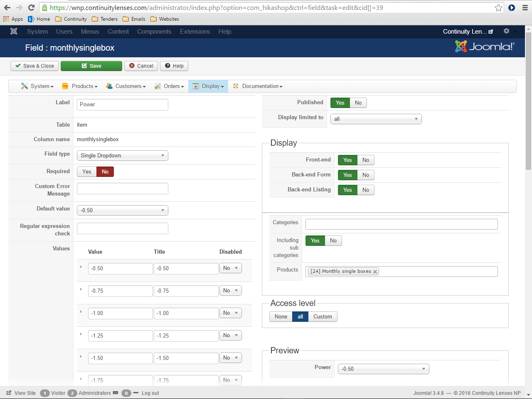Open the Continuity Len... site link

coord(468,32)
